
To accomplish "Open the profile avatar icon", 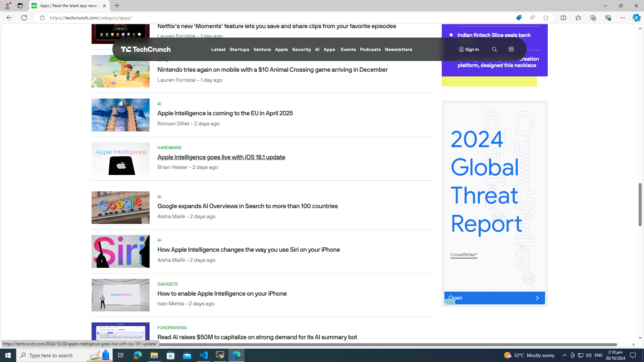I will tap(7, 6).
